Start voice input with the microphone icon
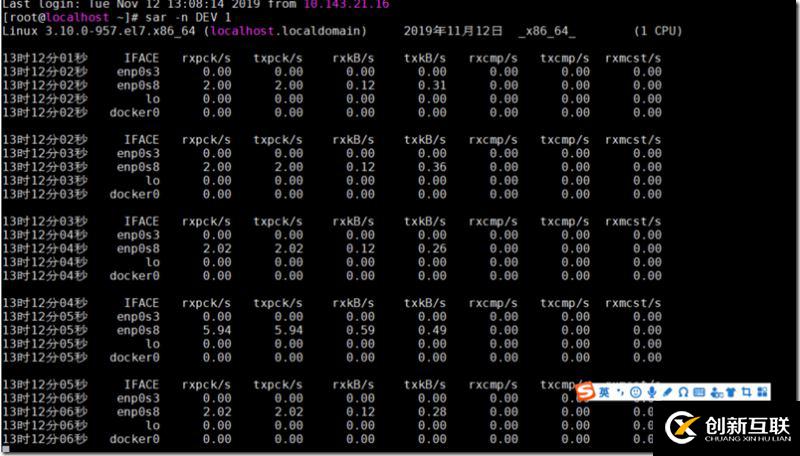The height and width of the screenshot is (456, 800). pos(652,392)
